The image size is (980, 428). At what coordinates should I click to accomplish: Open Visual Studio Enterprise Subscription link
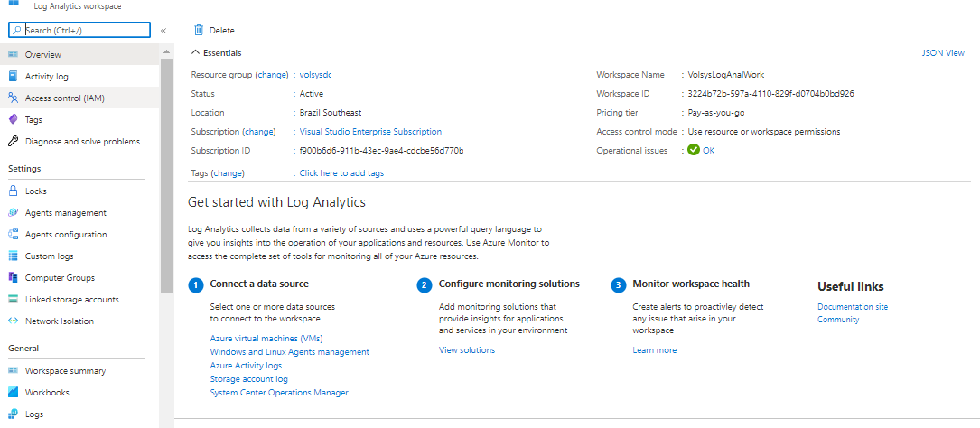(370, 131)
